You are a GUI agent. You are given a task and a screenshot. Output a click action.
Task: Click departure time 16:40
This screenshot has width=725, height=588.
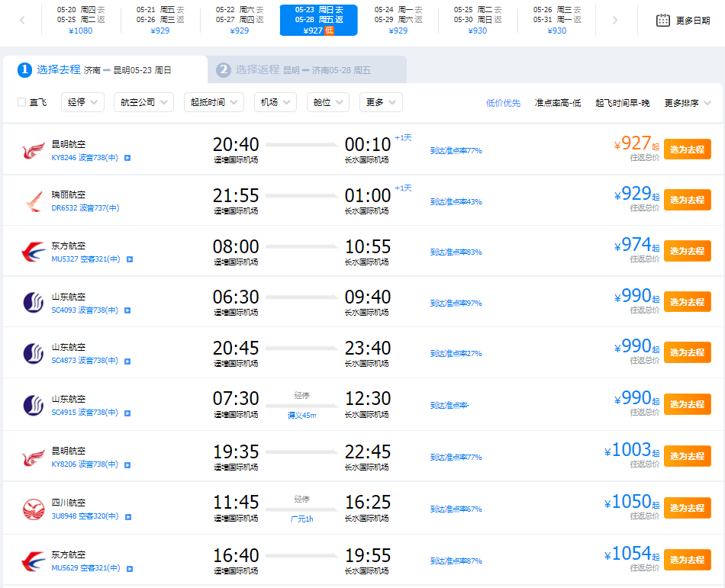click(x=236, y=556)
